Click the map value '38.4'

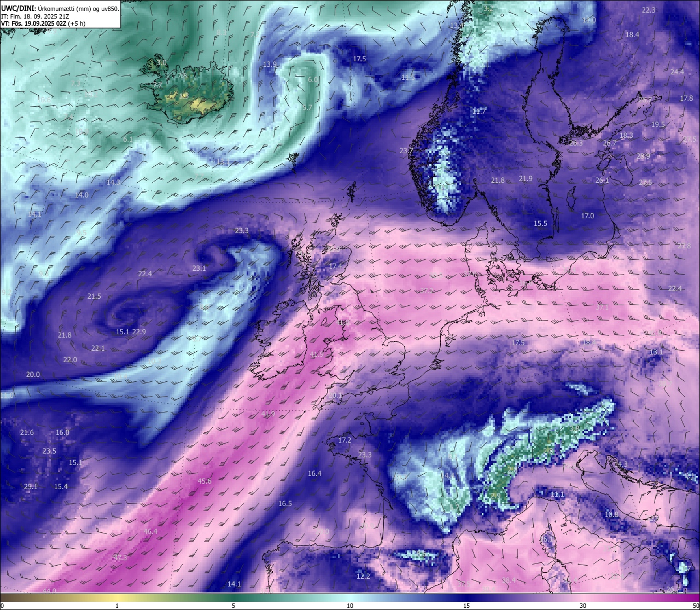point(509,580)
